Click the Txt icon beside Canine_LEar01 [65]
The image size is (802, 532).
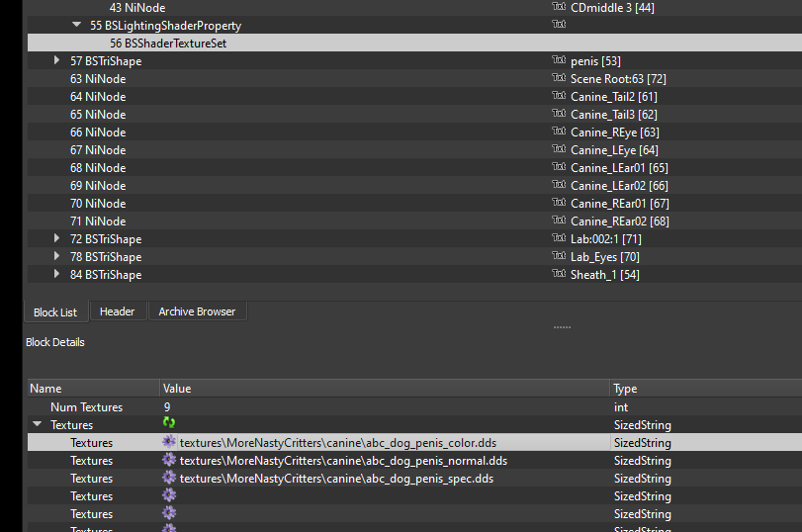pyautogui.click(x=559, y=167)
